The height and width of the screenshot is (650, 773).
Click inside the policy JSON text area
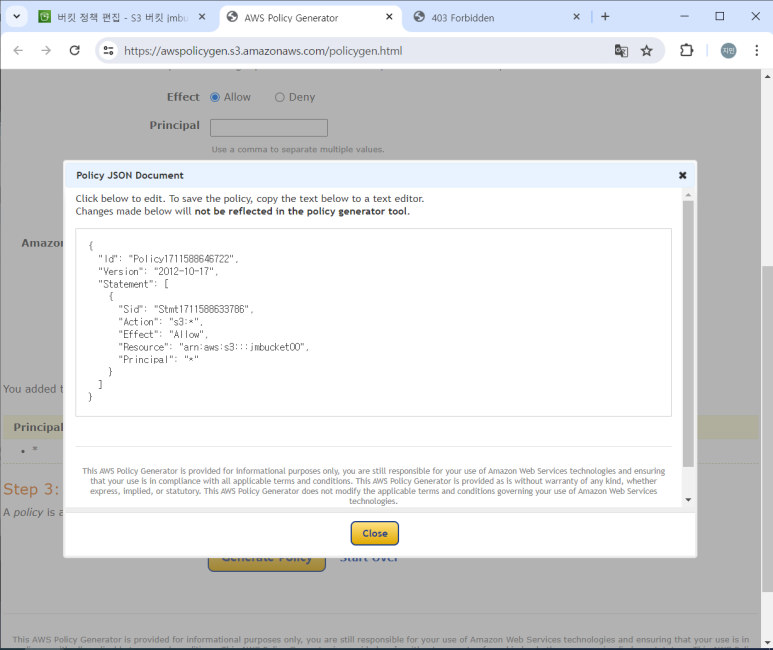tap(373, 322)
